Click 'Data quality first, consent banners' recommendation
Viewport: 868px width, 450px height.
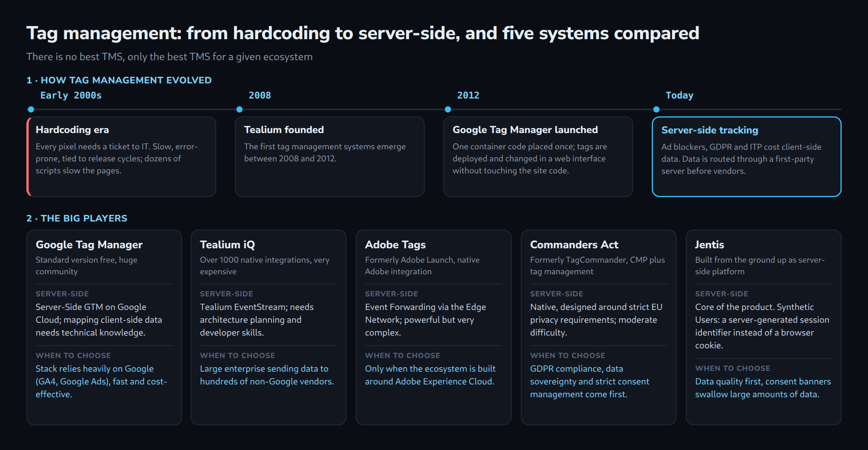click(x=763, y=388)
